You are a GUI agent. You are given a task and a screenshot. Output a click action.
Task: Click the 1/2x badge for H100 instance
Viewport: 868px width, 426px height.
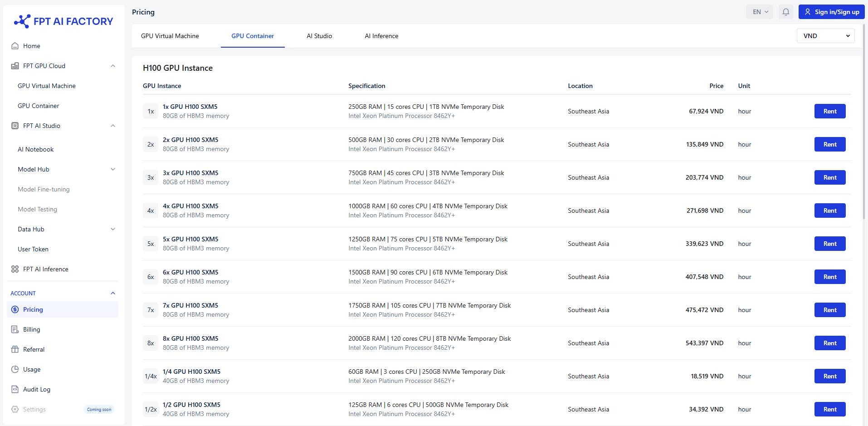pyautogui.click(x=151, y=409)
